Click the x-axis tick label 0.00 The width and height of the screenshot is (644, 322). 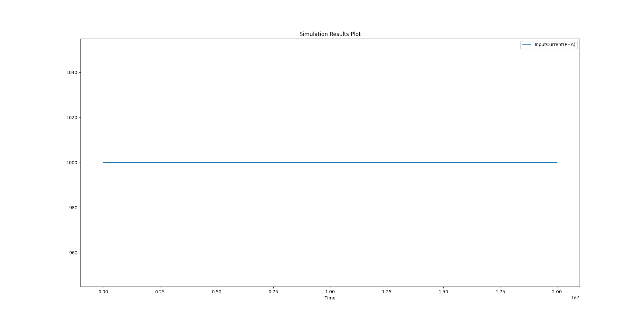(103, 292)
